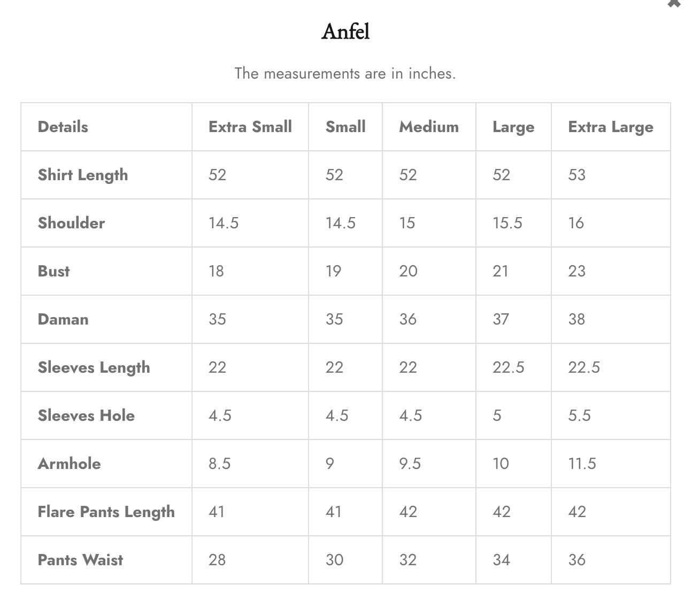Click the Armhole row label
The height and width of the screenshot is (616, 692).
click(70, 464)
